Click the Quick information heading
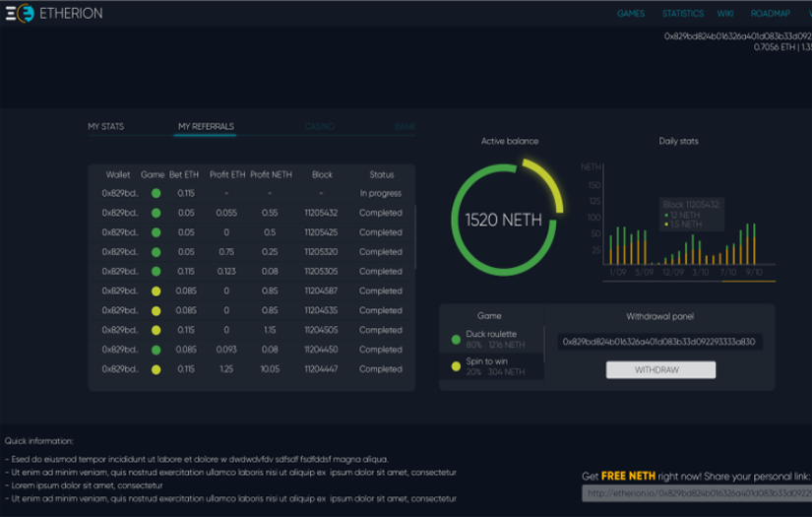The image size is (812, 517). pos(38,441)
